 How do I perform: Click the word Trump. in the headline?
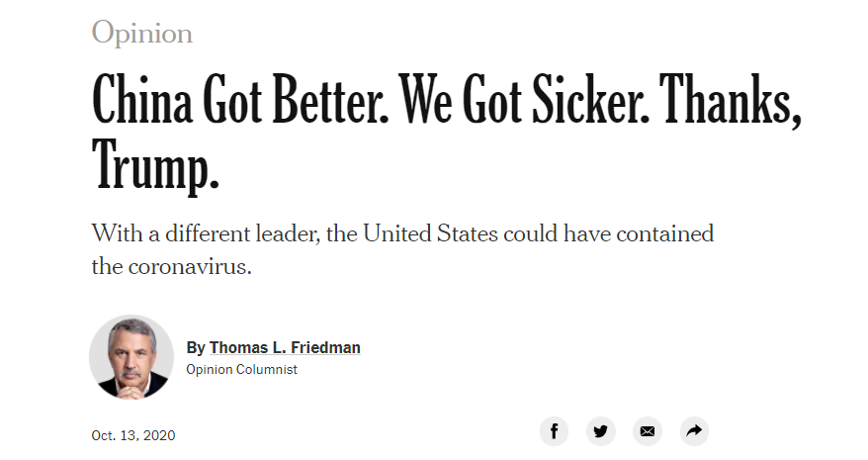point(155,164)
